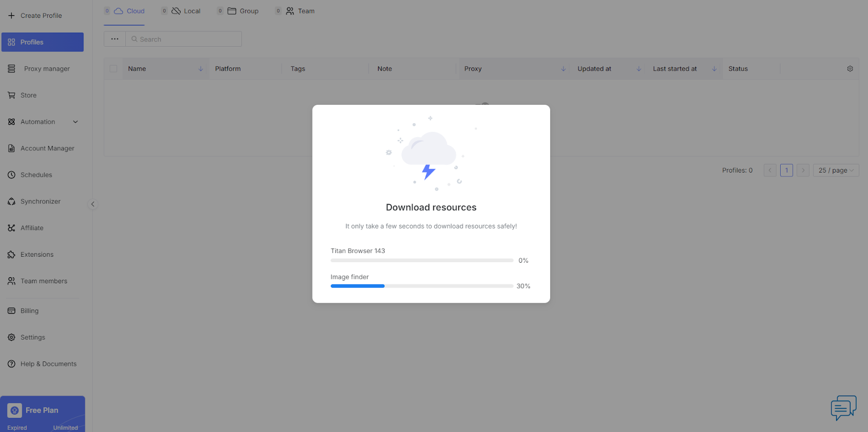This screenshot has height=432, width=868.
Task: Open the three-dots more options button
Action: (x=114, y=39)
